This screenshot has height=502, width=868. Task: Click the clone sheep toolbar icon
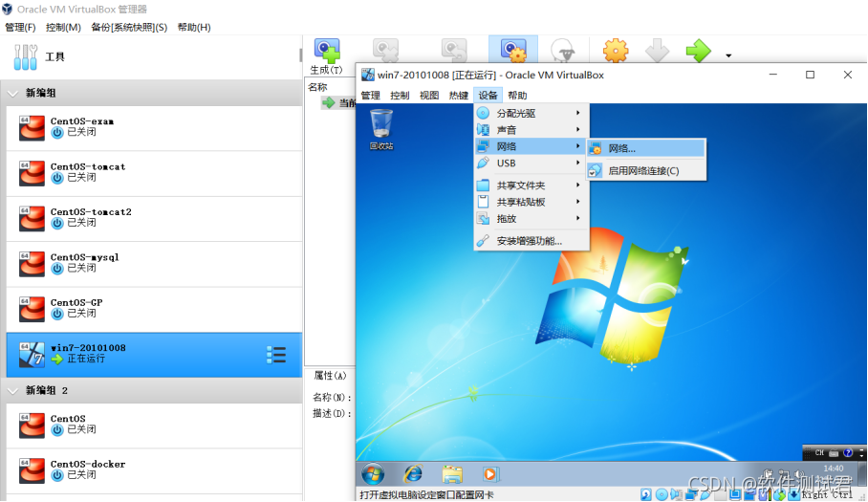[563, 51]
